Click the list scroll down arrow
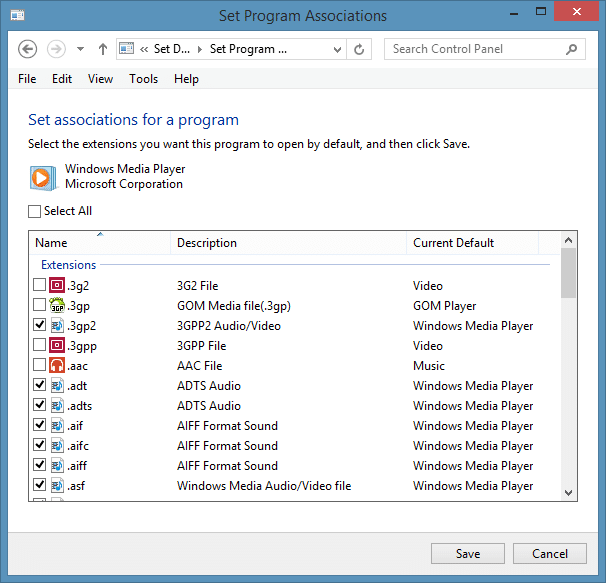The image size is (606, 583). click(568, 493)
